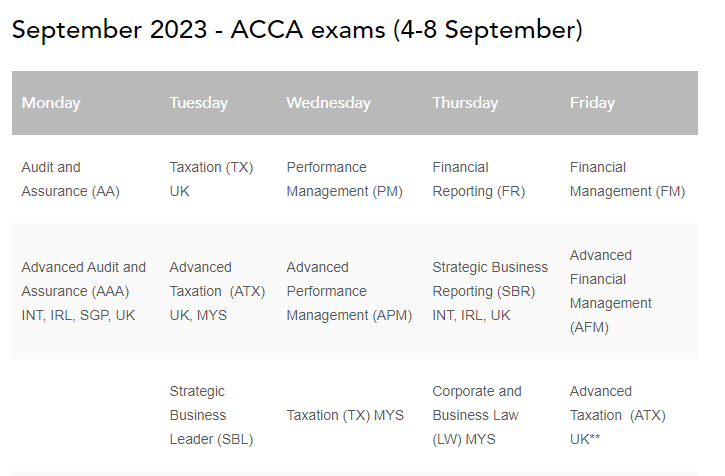This screenshot has height=476, width=725.
Task: Select Advanced Audit and Assurance (AAA) cell
Action: tap(83, 291)
